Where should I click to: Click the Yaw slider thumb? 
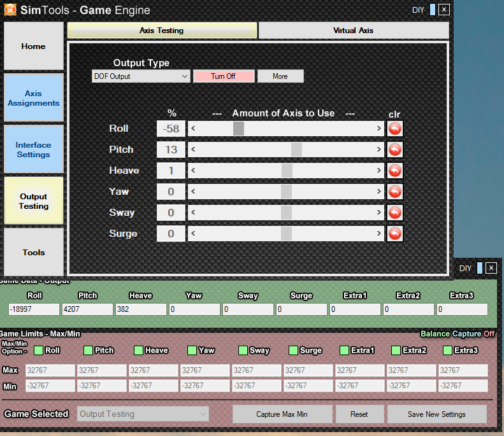click(x=286, y=192)
